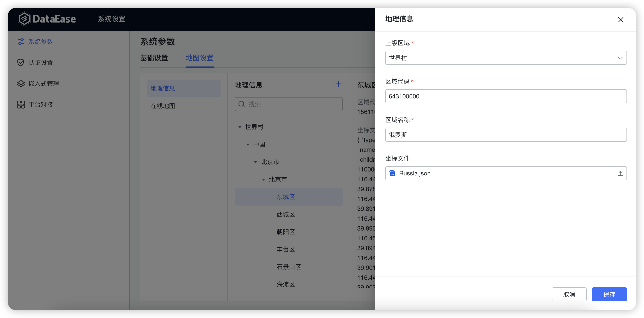644x318 pixels.
Task: Collapse the 中国 tree node
Action: point(248,144)
